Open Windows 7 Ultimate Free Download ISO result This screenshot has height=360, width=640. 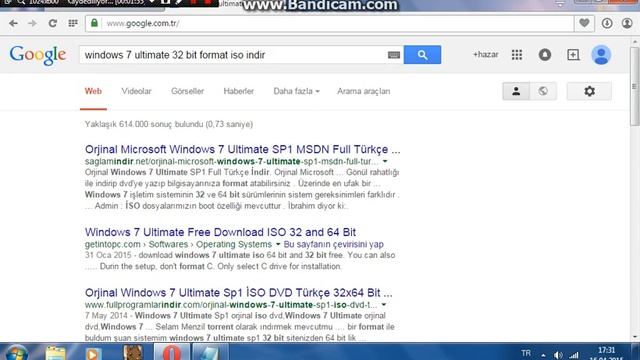pos(220,232)
